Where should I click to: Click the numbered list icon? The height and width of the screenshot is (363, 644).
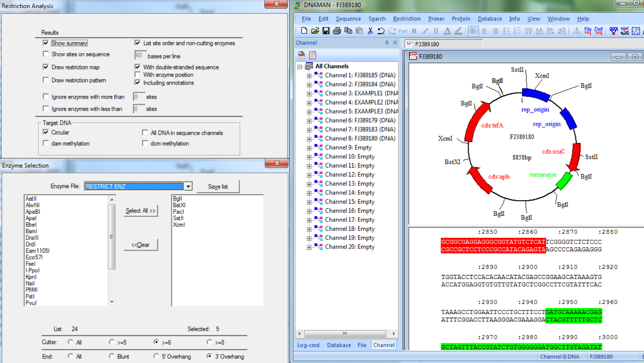517,31
